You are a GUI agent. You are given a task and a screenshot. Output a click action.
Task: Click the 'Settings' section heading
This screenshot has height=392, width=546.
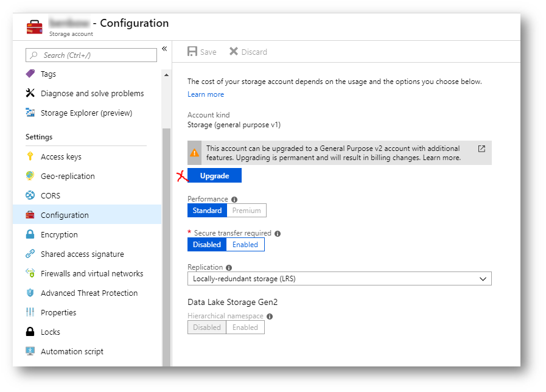point(39,137)
